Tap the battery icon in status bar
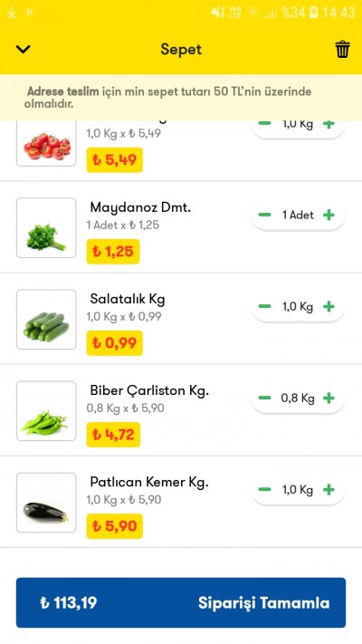The image size is (362, 644). coord(313,13)
